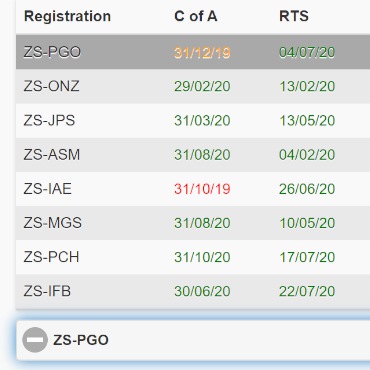Sort by the C of A column header
Image resolution: width=370 pixels, height=370 pixels.
[196, 16]
